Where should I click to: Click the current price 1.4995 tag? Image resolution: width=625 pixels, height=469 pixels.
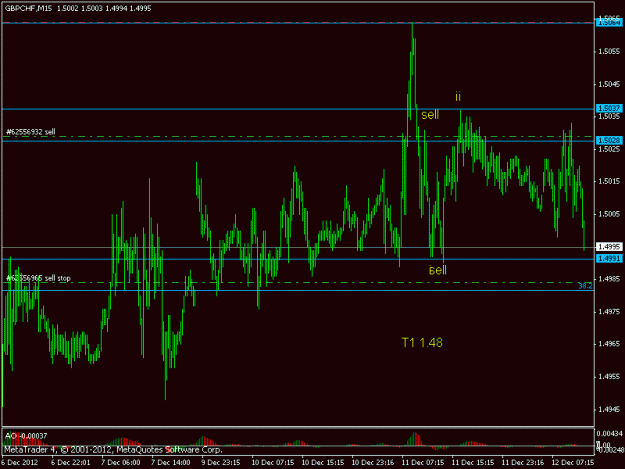tap(609, 247)
